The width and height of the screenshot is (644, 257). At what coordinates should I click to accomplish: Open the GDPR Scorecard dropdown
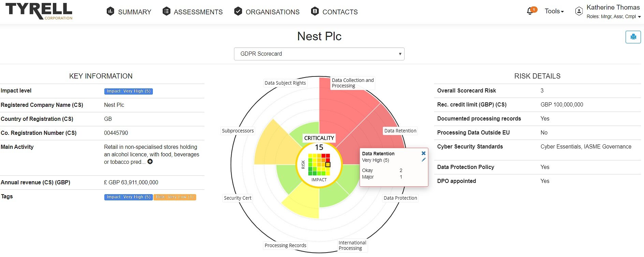coord(319,54)
